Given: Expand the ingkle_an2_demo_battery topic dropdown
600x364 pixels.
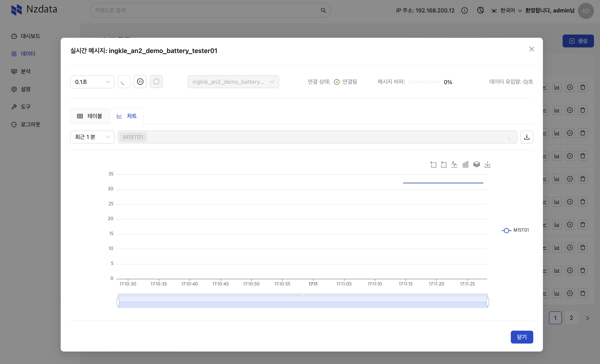Looking at the screenshot, I should (x=233, y=82).
